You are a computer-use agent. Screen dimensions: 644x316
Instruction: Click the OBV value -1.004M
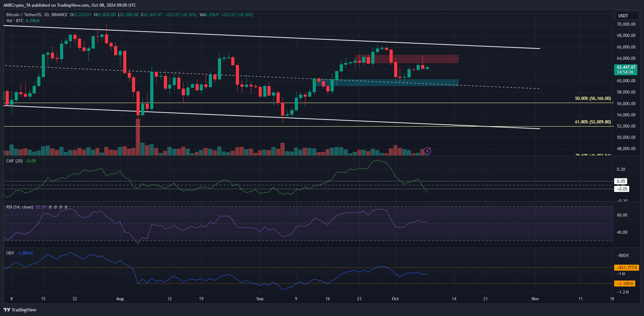(x=25, y=253)
